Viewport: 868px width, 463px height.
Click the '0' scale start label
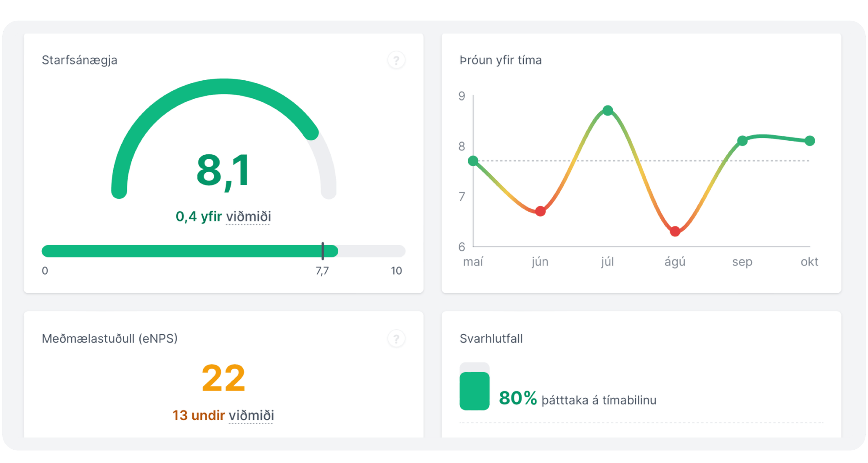[x=45, y=271]
